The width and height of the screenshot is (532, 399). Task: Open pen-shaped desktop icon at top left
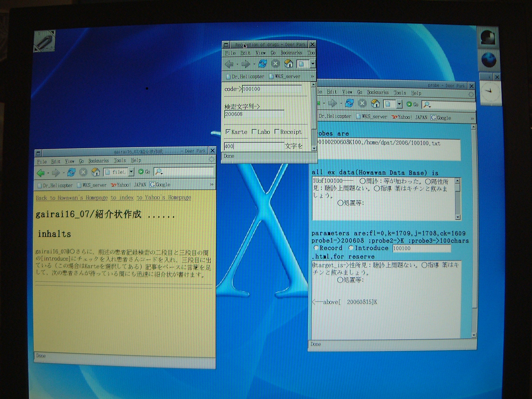tap(45, 41)
